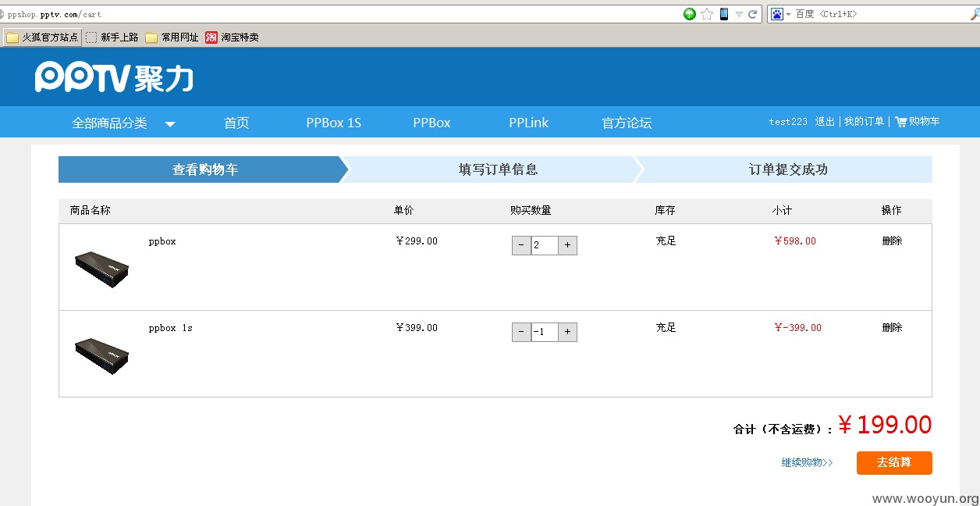This screenshot has width=980, height=506.
Task: Click the ppbox product thumbnail
Action: click(x=102, y=269)
